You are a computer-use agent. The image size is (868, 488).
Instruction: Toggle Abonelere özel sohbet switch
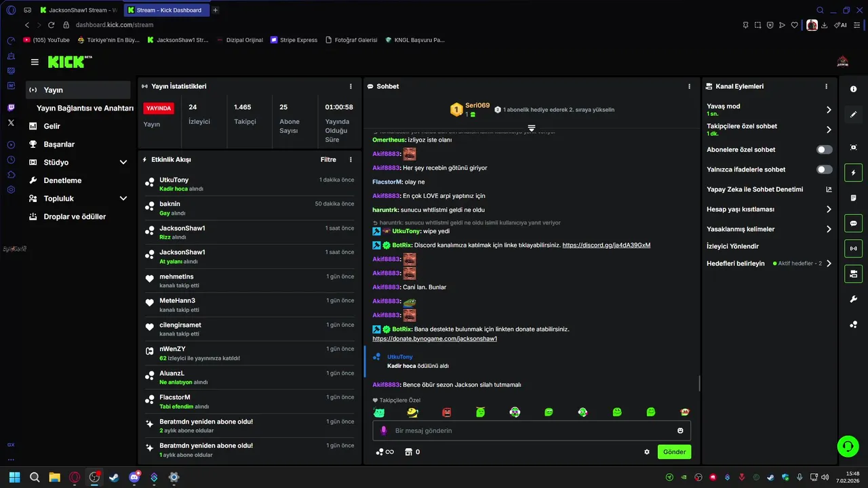824,150
